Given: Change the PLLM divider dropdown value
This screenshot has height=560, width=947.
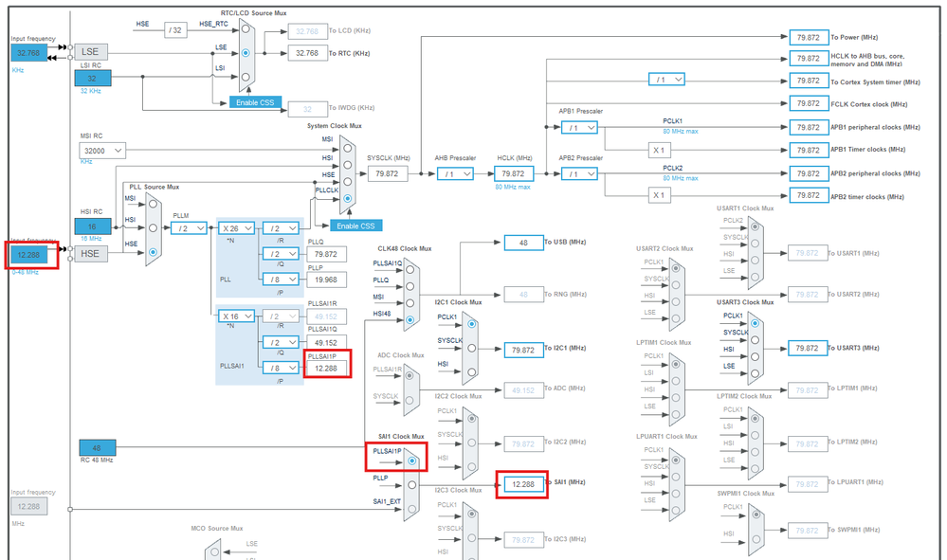Looking at the screenshot, I should click(189, 228).
